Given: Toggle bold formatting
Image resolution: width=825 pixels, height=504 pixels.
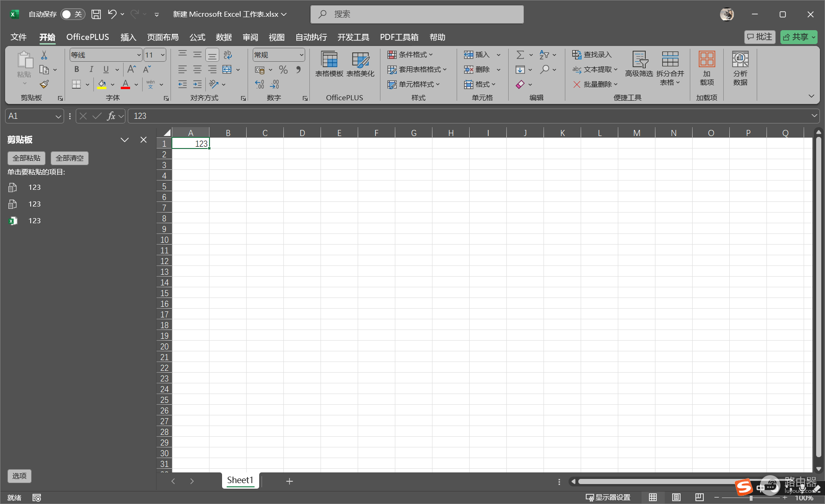Looking at the screenshot, I should pyautogui.click(x=77, y=69).
